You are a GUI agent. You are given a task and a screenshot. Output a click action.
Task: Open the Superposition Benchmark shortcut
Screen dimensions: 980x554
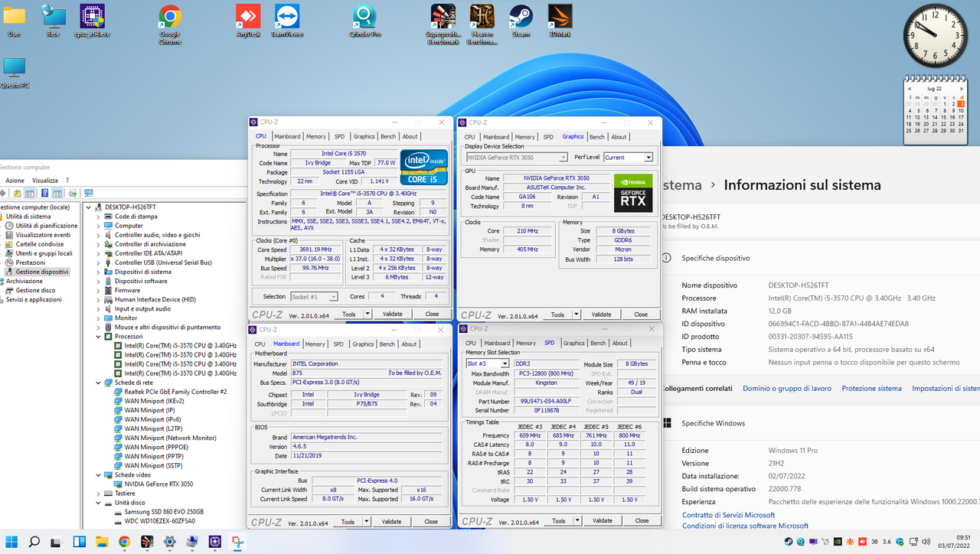(443, 23)
